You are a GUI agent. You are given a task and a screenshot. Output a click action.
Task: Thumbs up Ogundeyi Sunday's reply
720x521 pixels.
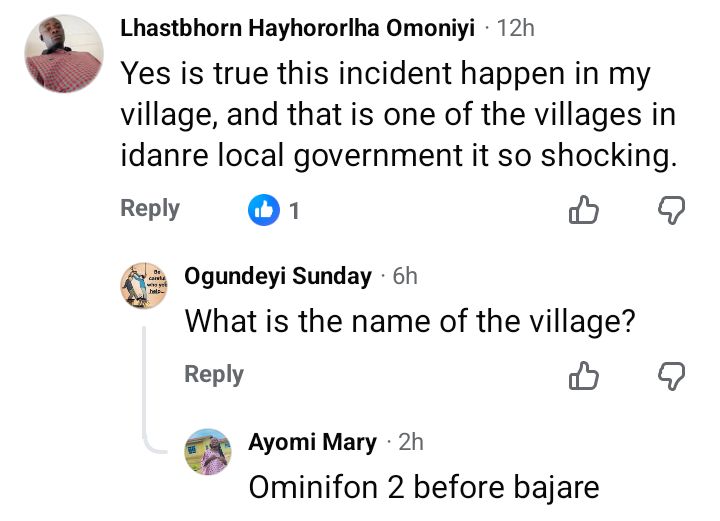point(583,375)
